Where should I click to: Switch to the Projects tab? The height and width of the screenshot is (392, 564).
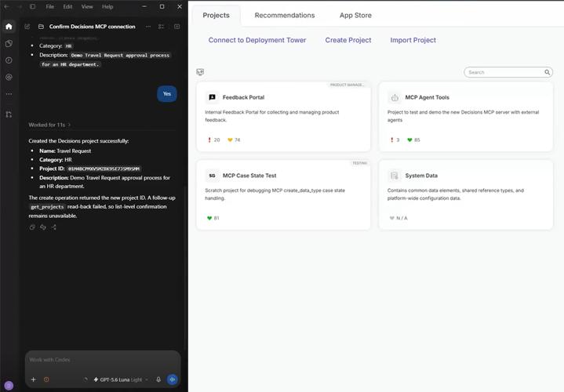point(217,16)
